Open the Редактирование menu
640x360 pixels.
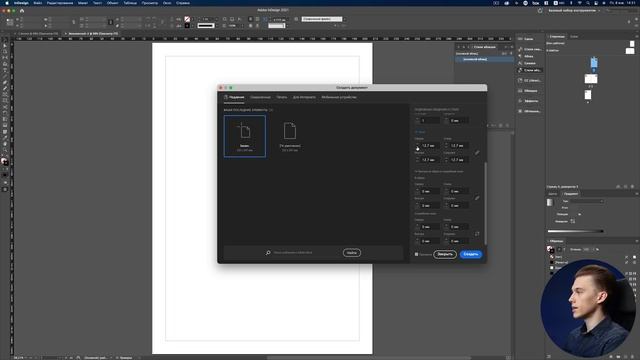point(60,3)
